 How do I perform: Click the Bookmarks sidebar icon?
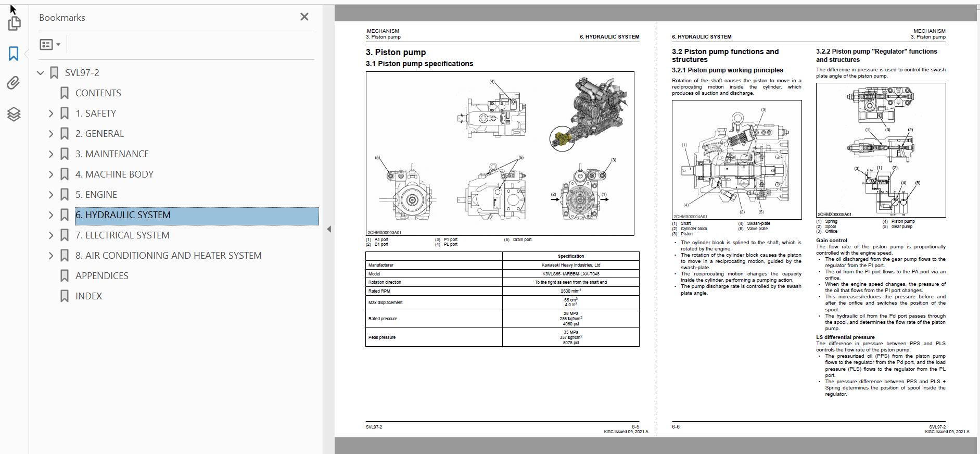point(14,54)
